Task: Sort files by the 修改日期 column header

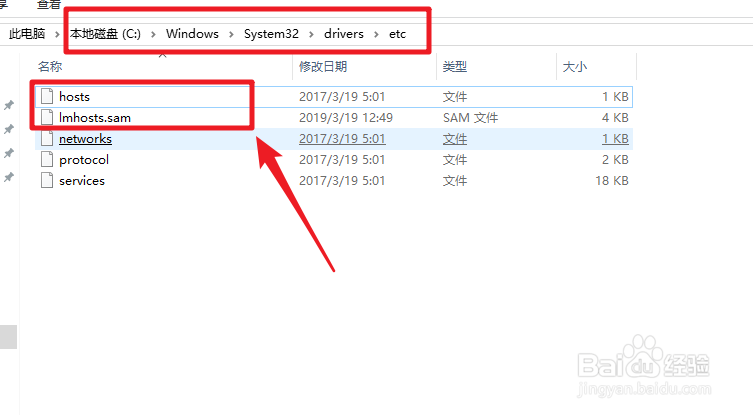Action: click(x=323, y=67)
